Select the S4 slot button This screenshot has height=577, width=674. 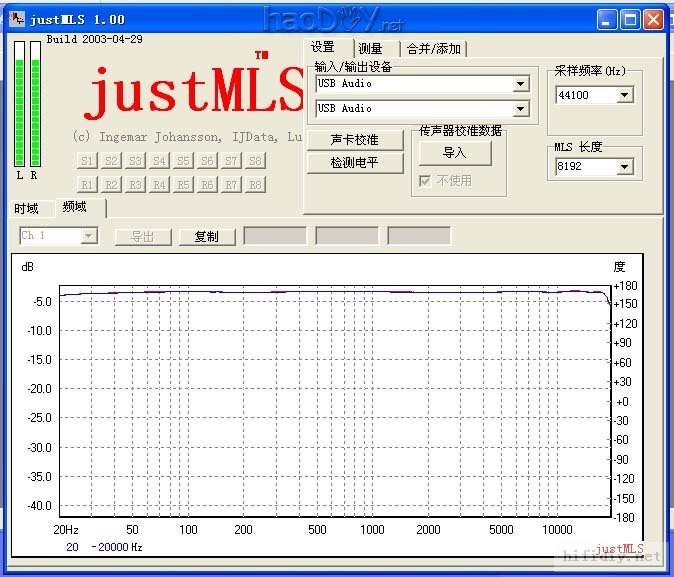click(159, 161)
